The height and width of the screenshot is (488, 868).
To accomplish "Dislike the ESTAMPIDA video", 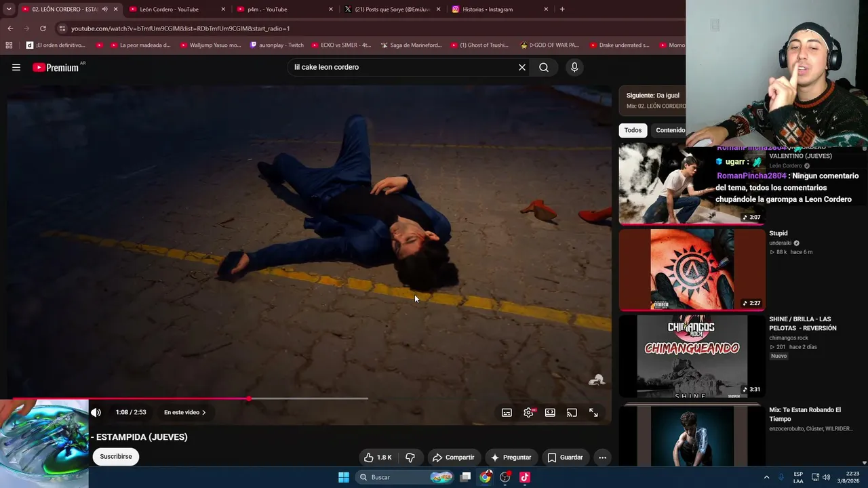I will [x=410, y=457].
